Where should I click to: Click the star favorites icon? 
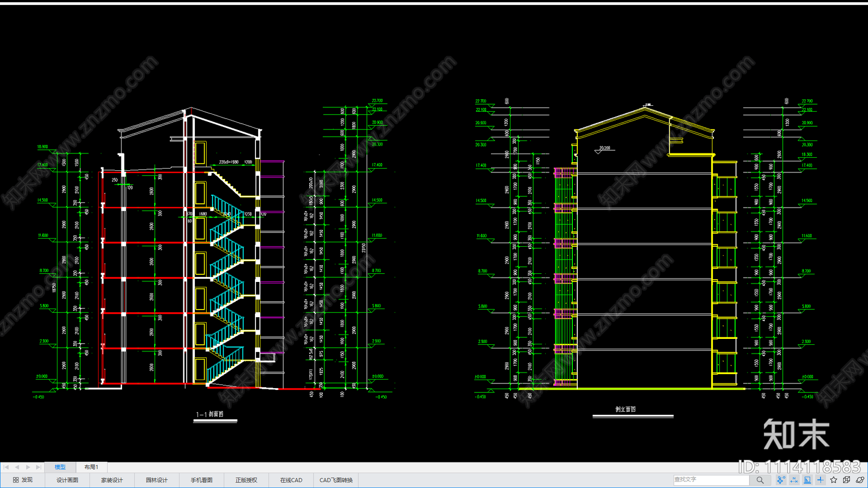834,480
